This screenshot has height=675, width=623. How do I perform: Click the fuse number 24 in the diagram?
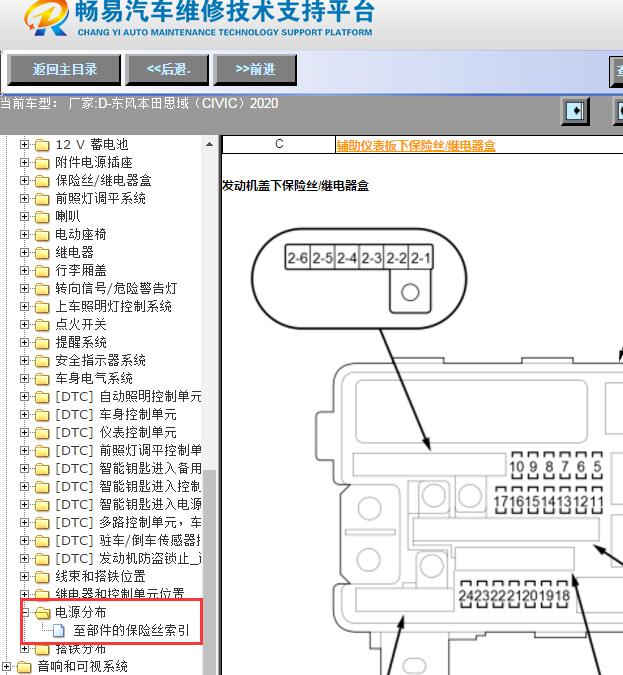(465, 597)
